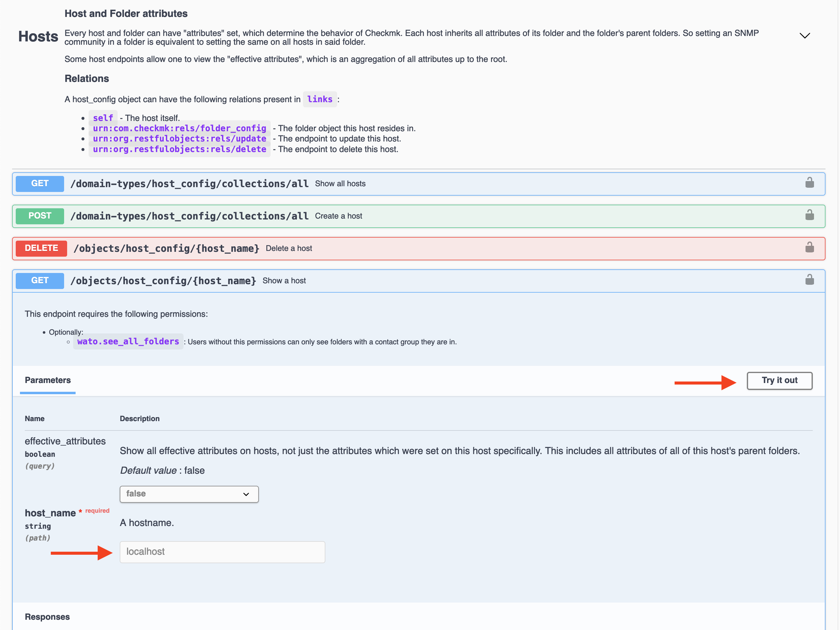Click the green POST method badge

coord(40,216)
